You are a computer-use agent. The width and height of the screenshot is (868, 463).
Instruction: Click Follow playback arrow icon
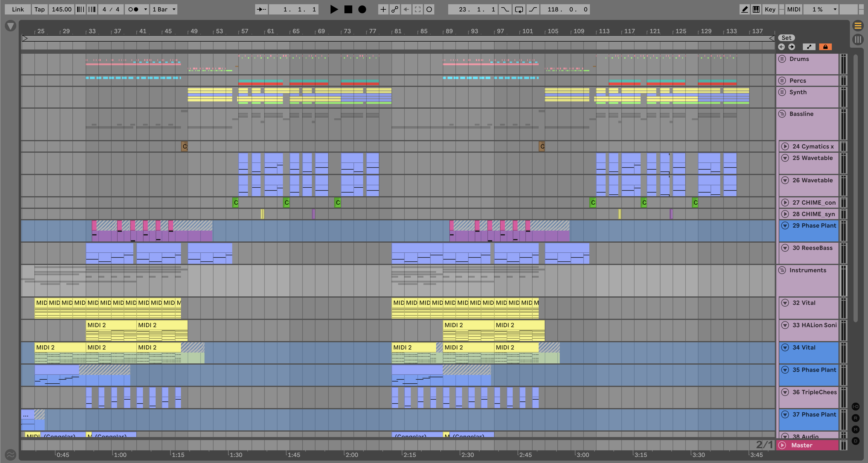click(261, 9)
